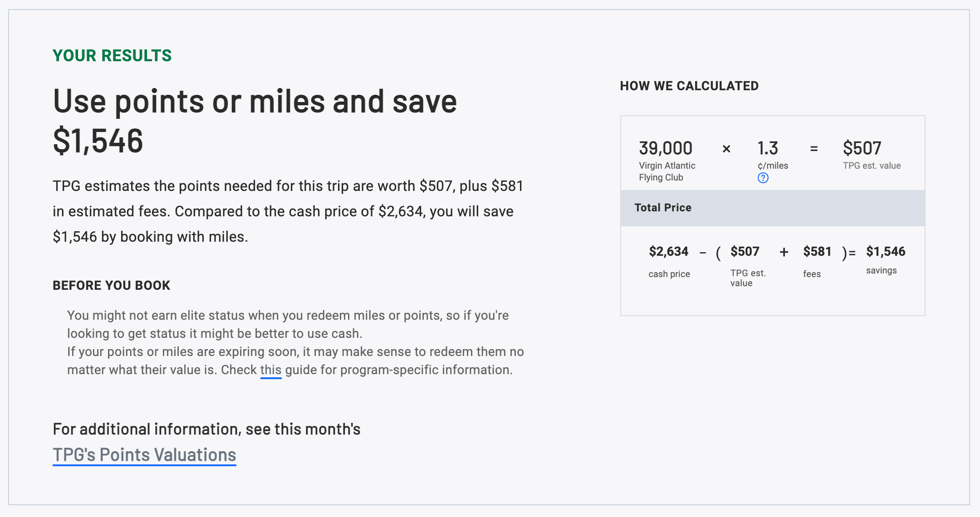This screenshot has width=980, height=517.
Task: Click the Virgin Atlantic Flying Club label
Action: tap(666, 171)
